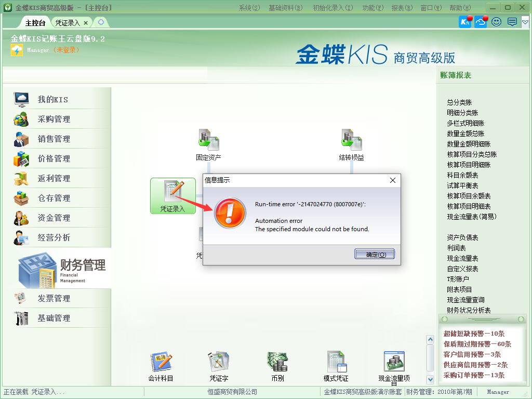This screenshot has height=399, width=532.
Task: Open the 币别 currency icon
Action: [x=277, y=366]
